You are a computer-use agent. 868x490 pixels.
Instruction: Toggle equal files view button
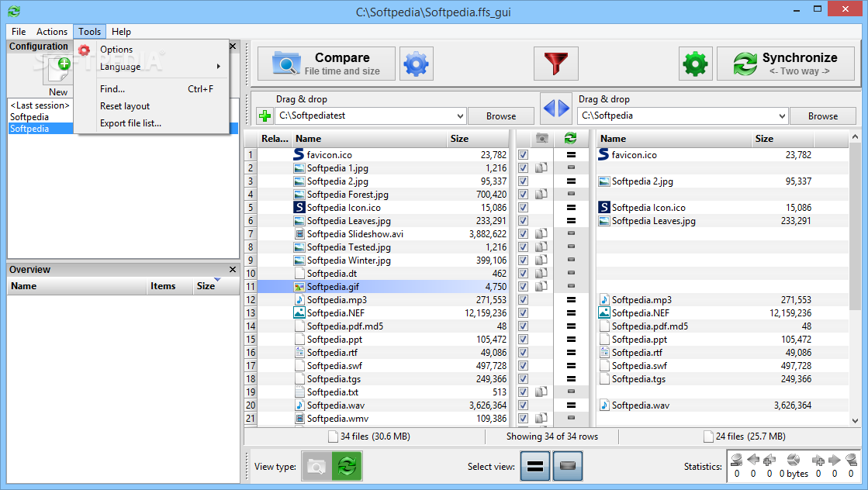tap(534, 466)
